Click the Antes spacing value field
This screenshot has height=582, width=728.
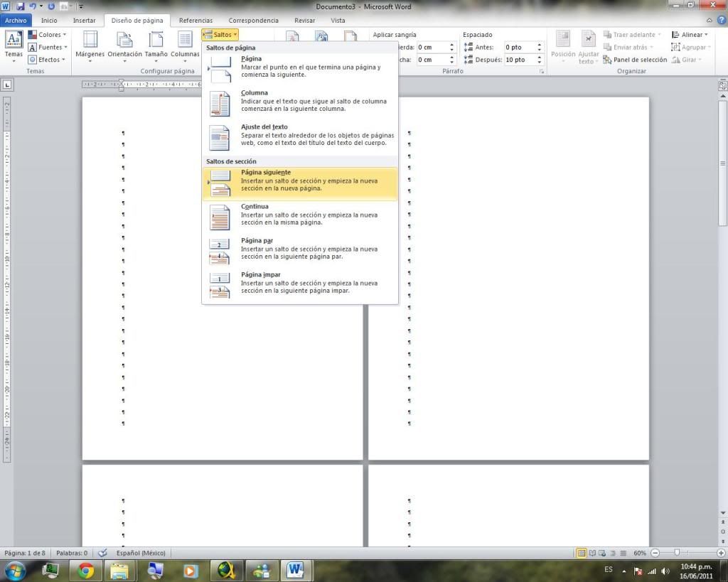[x=520, y=48]
